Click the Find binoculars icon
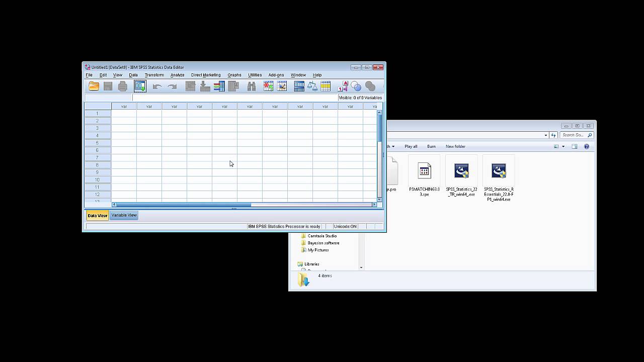Viewport: 644px width, 362px height. click(x=252, y=86)
